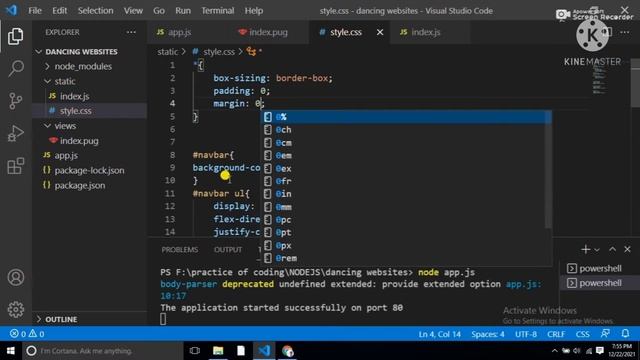Click the VS Code logo icon
The width and height of the screenshot is (640, 360).
click(x=11, y=10)
